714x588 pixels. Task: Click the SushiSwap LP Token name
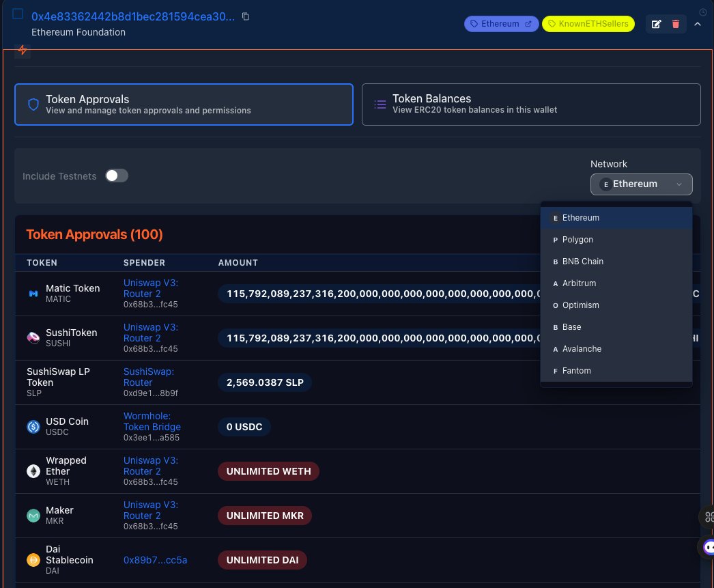[58, 377]
